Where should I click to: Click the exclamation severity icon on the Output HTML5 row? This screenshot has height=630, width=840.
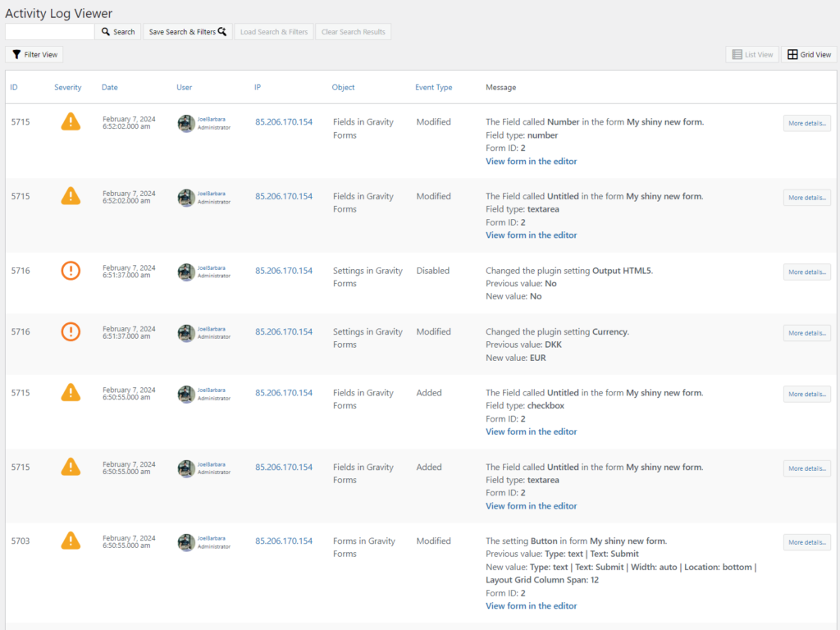pos(71,270)
